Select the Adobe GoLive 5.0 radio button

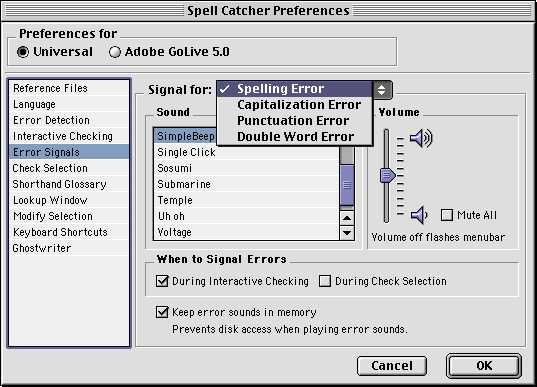[115, 52]
